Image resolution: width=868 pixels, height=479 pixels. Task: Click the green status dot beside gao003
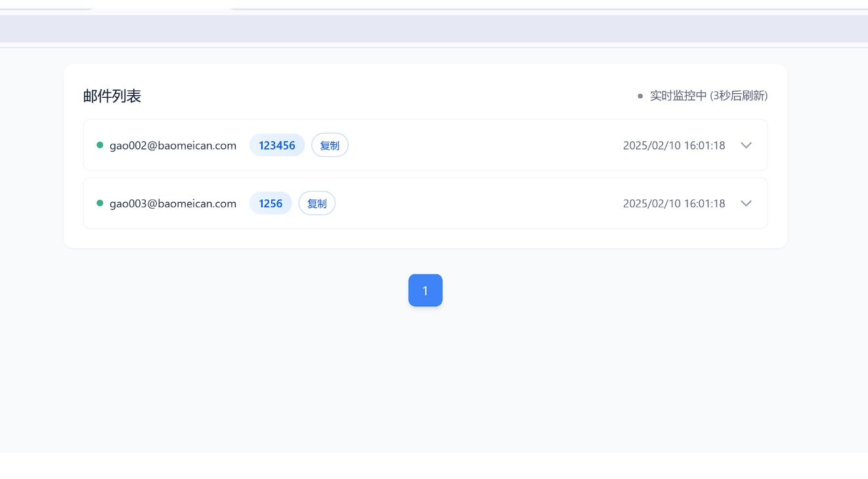[x=100, y=203]
